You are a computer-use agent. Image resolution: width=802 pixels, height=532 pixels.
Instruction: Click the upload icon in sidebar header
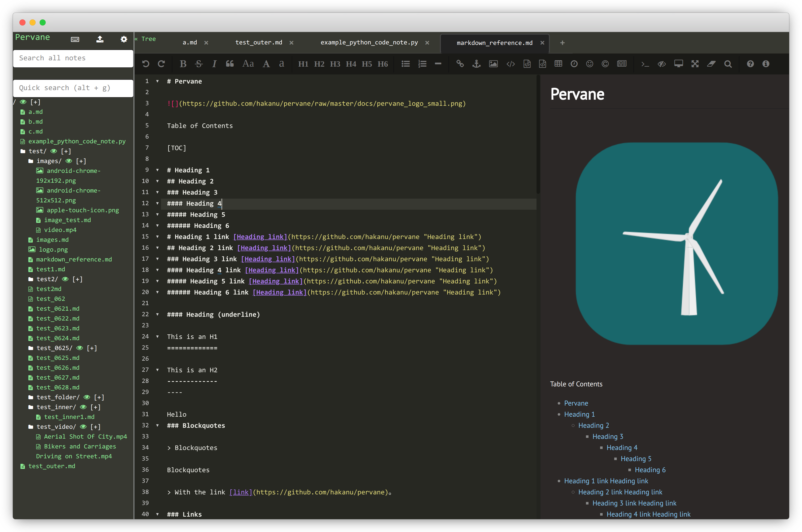pyautogui.click(x=100, y=39)
